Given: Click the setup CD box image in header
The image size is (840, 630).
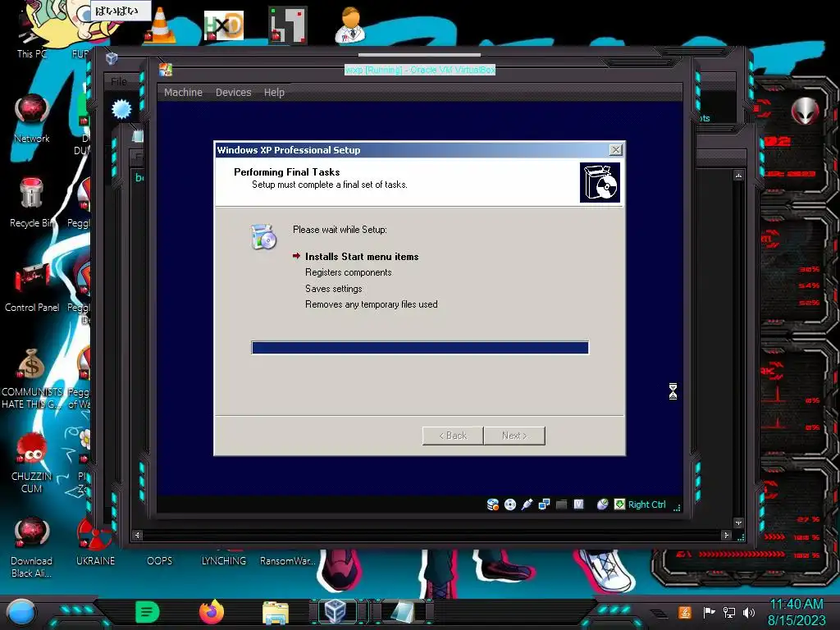Looking at the screenshot, I should (x=600, y=183).
